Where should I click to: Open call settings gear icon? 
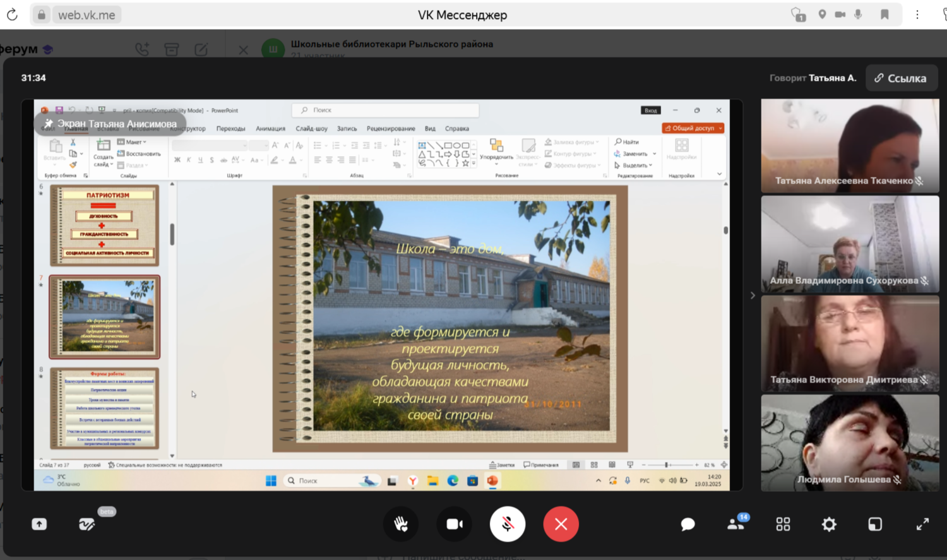[829, 524]
